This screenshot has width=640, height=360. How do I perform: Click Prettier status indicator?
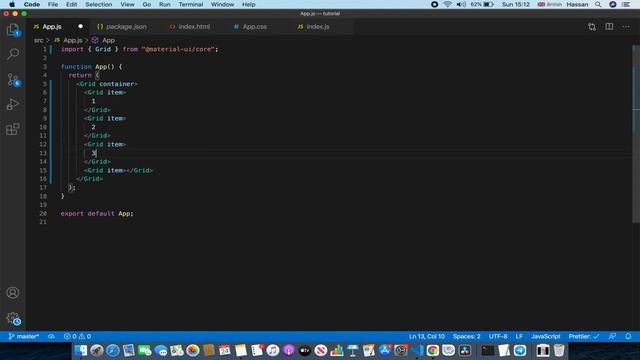coord(584,336)
